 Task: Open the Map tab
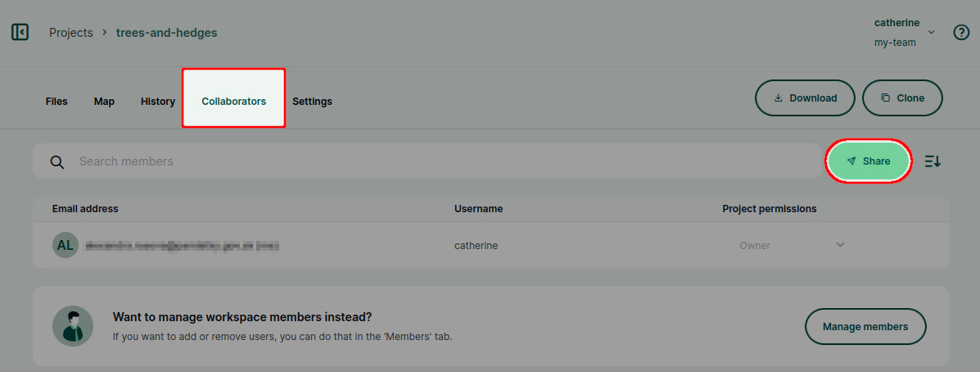(104, 102)
